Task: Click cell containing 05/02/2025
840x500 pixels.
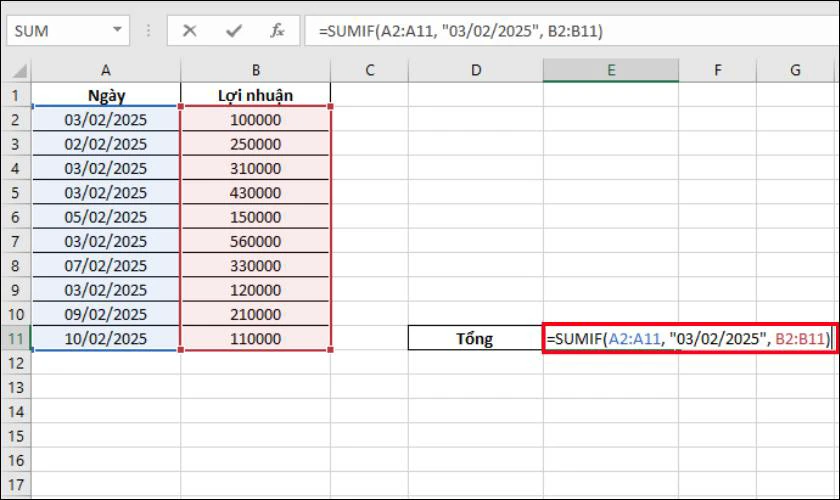Action: pyautogui.click(x=106, y=217)
